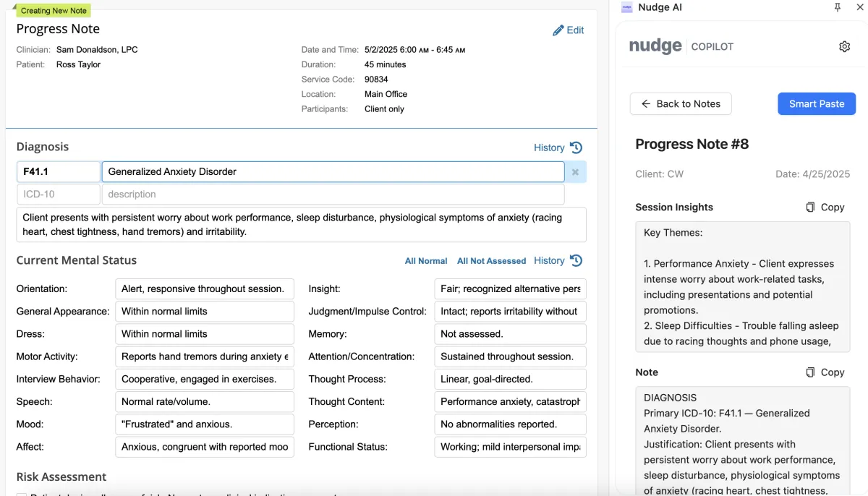The height and width of the screenshot is (496, 868).
Task: Open the Current Mental Status History link
Action: pyautogui.click(x=549, y=260)
